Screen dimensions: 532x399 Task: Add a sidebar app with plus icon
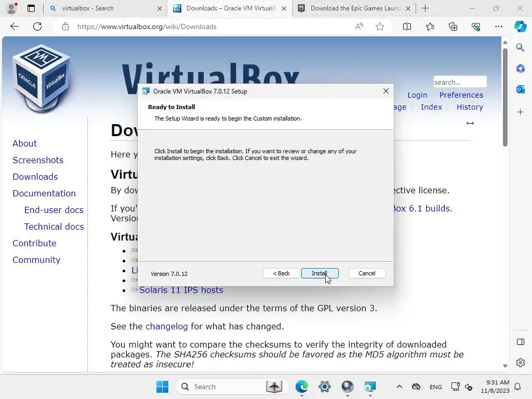520,112
